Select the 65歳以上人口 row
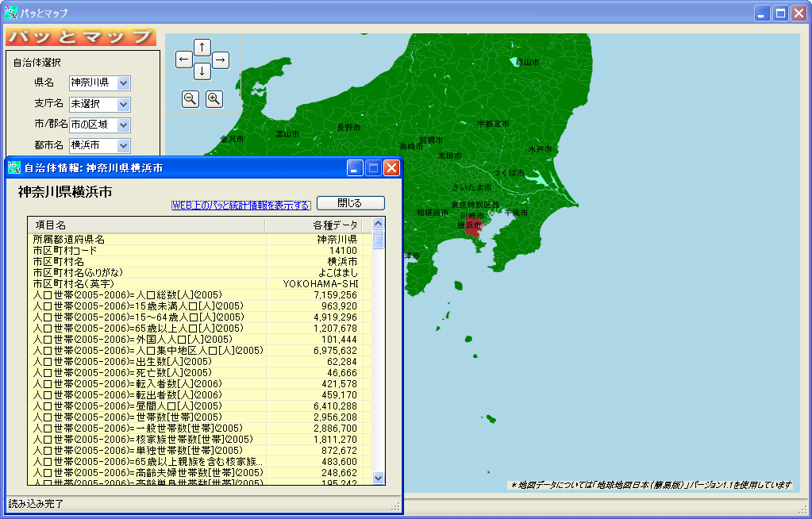Image resolution: width=812 pixels, height=519 pixels. point(200,329)
